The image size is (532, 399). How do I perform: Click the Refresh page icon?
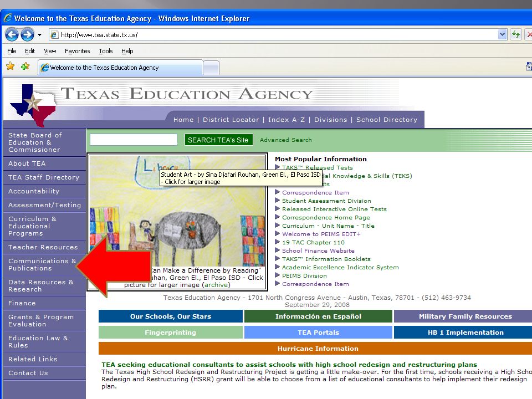coord(516,34)
